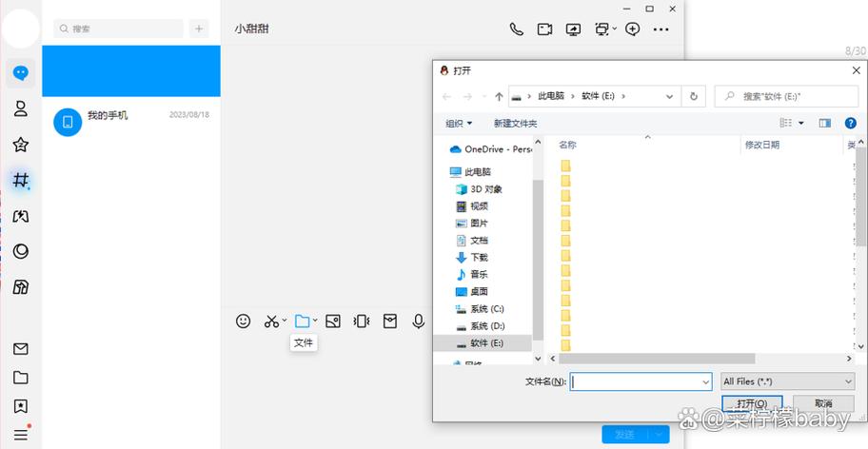Open the 组织 menu

click(x=459, y=124)
